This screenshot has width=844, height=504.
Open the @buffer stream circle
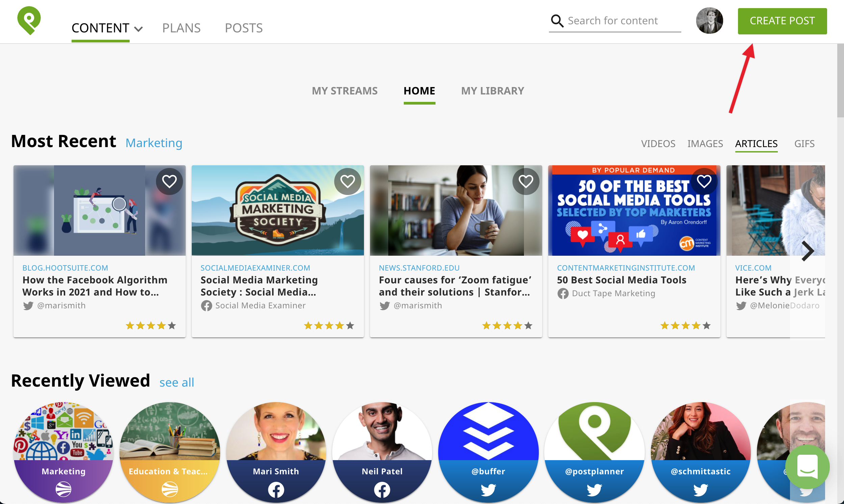(488, 452)
